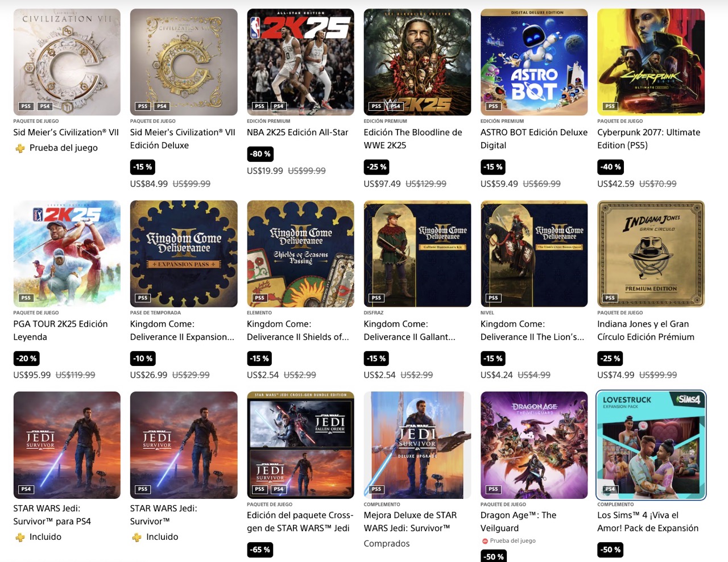Image resolution: width=728 pixels, height=562 pixels.
Task: Click the PS5 badge on Indiana Jones cover
Action: click(610, 298)
